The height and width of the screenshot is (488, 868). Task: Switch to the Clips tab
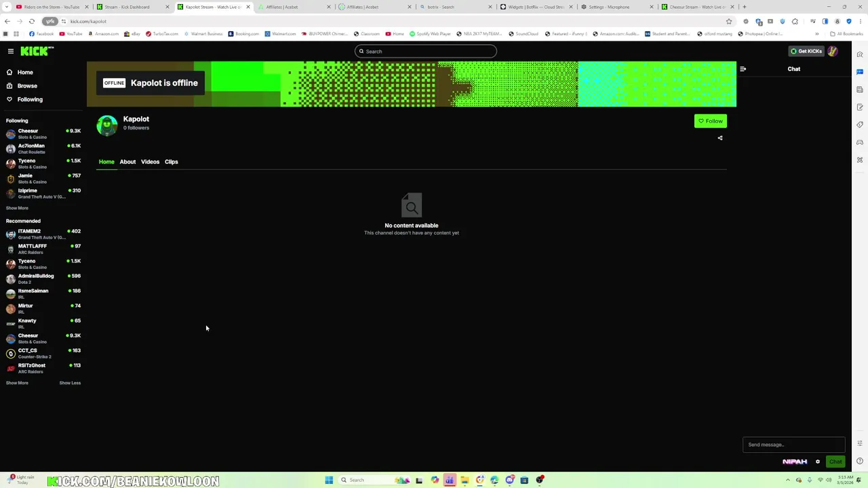(x=171, y=162)
